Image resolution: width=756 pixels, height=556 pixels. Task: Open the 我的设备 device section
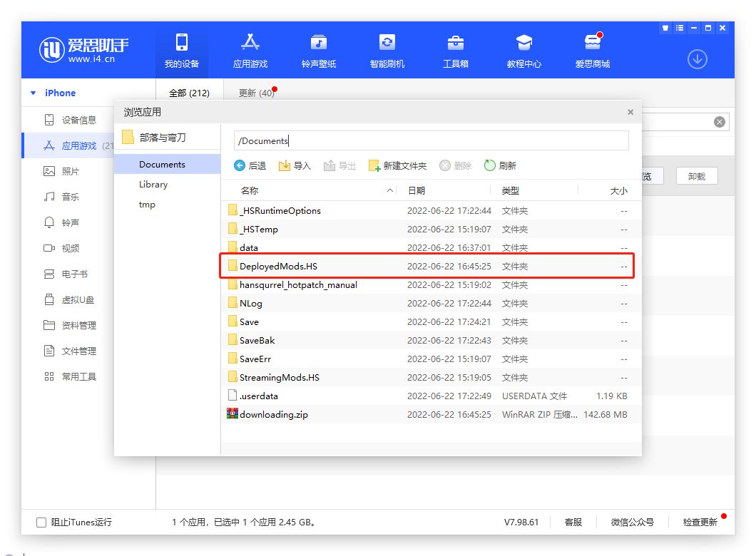[182, 50]
